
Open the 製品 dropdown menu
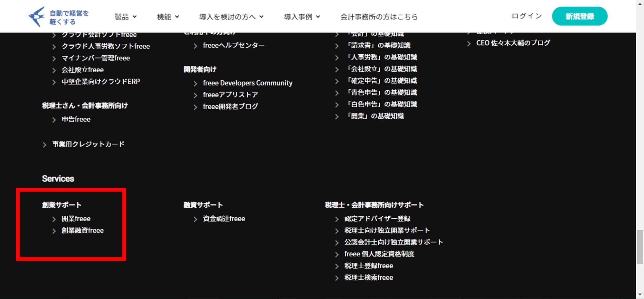(x=126, y=17)
